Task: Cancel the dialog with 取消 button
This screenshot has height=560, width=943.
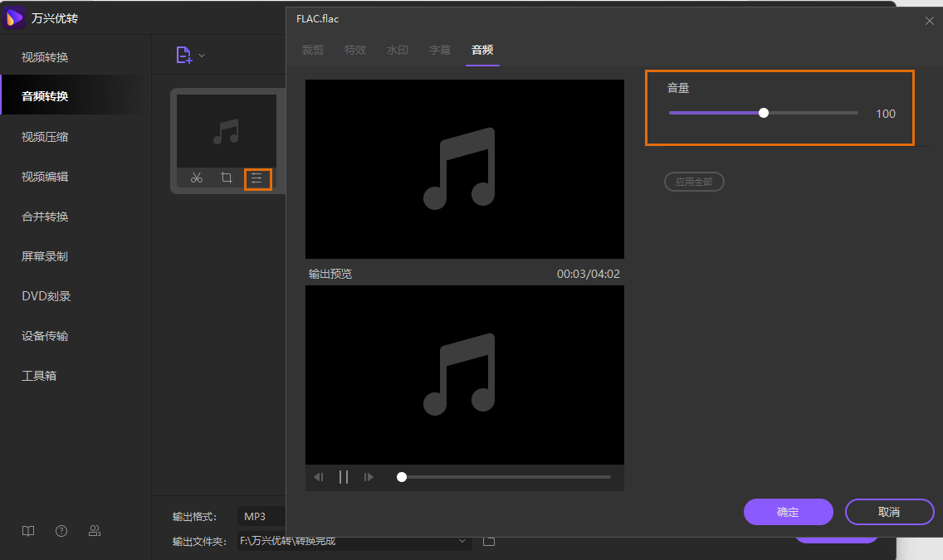Action: click(x=889, y=512)
